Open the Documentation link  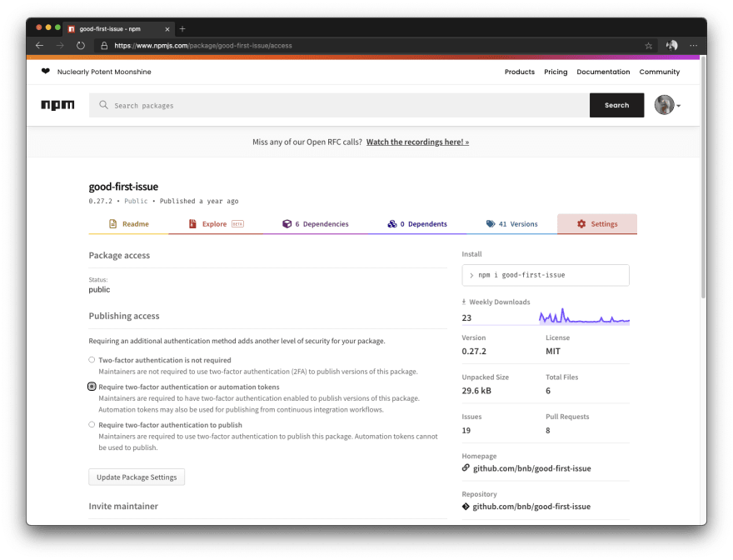(x=603, y=72)
